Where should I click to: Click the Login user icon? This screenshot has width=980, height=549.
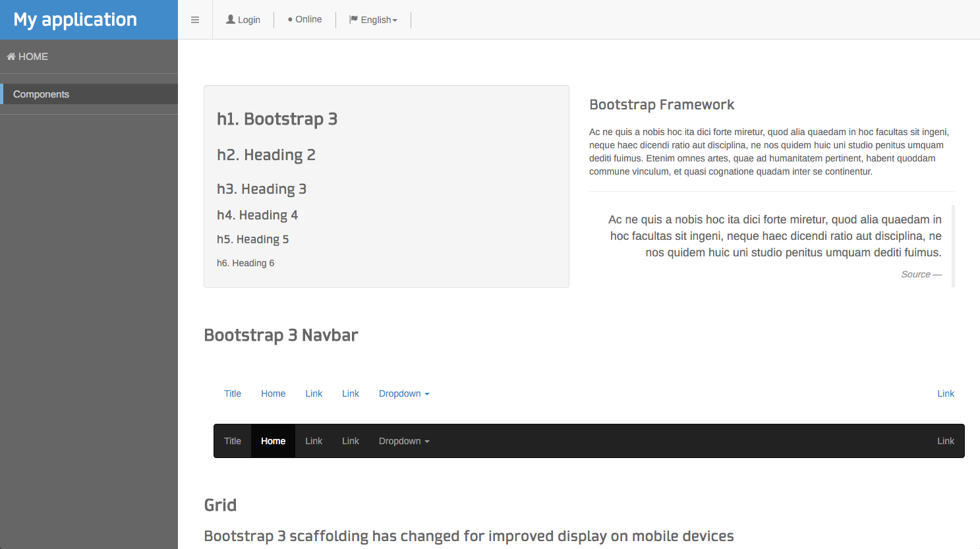(x=231, y=20)
